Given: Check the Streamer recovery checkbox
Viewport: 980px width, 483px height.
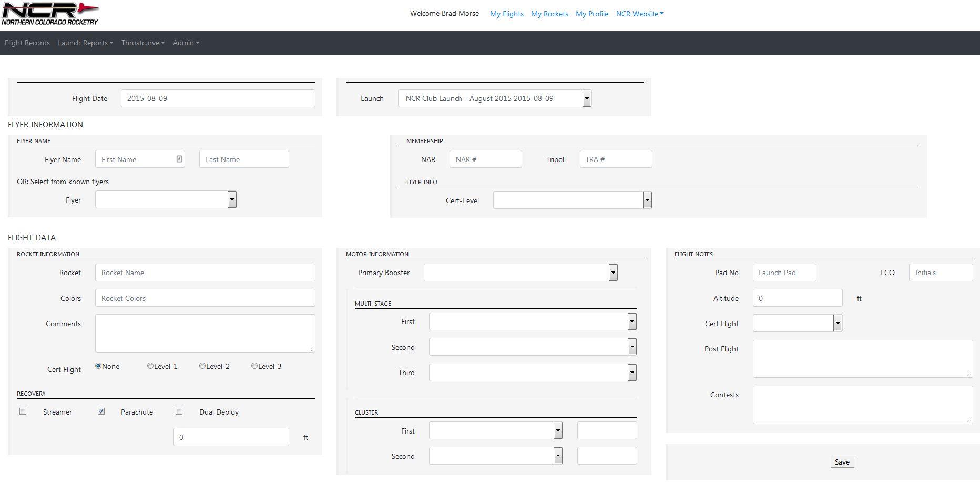Looking at the screenshot, I should 23,411.
